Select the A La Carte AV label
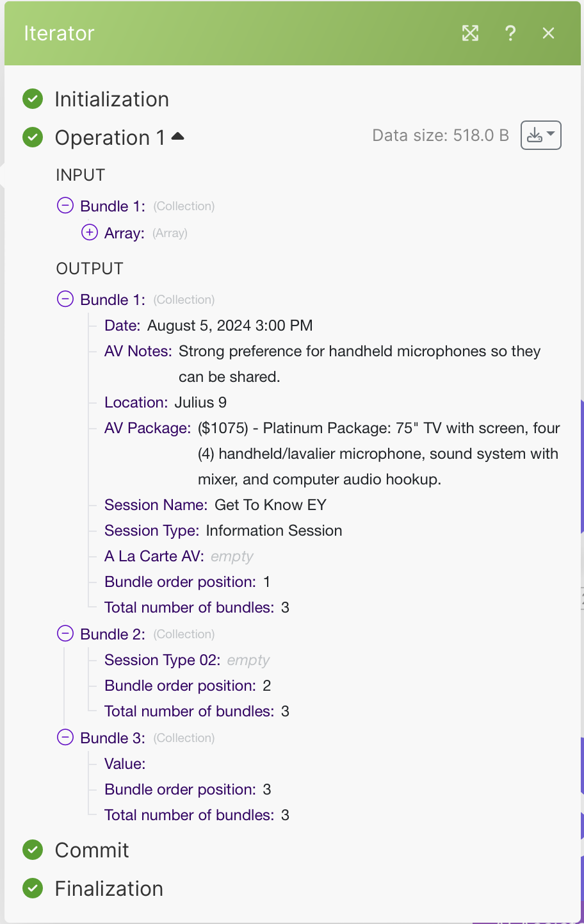The width and height of the screenshot is (584, 924). coord(154,556)
